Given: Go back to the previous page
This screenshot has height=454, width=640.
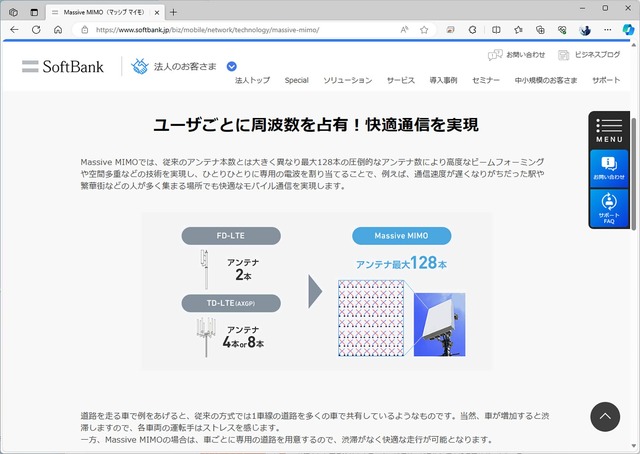Looking at the screenshot, I should coord(14,30).
